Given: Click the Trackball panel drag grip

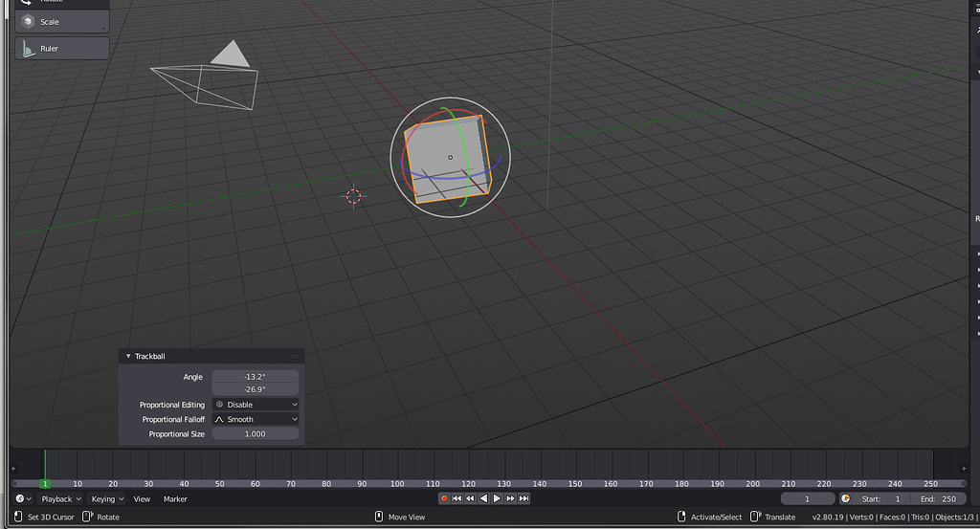Looking at the screenshot, I should pyautogui.click(x=294, y=356).
